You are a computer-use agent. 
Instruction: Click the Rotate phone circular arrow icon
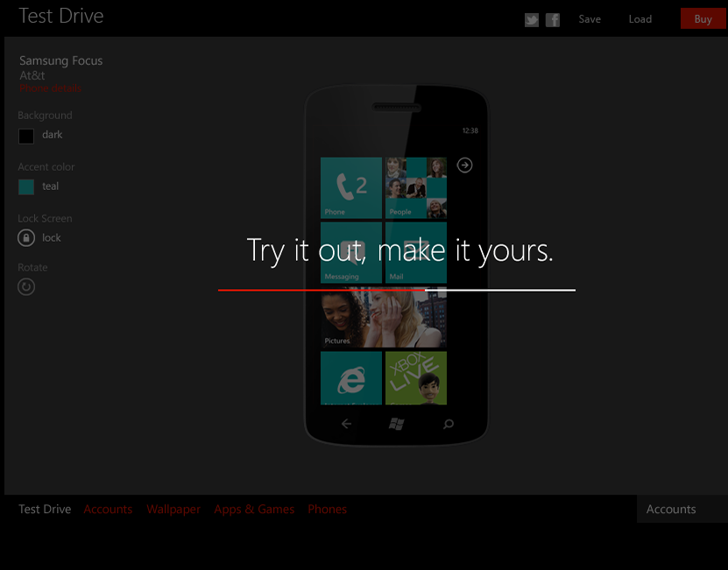point(26,287)
